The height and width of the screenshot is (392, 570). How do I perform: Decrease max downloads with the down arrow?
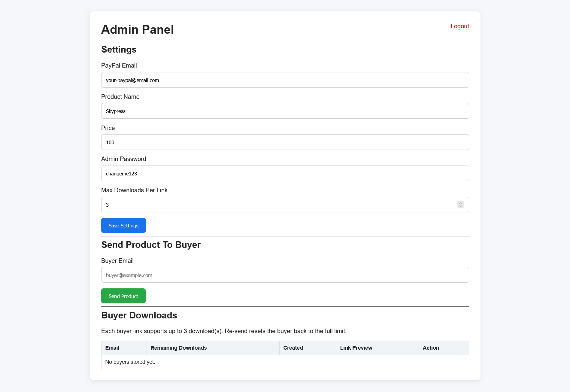(x=461, y=206)
